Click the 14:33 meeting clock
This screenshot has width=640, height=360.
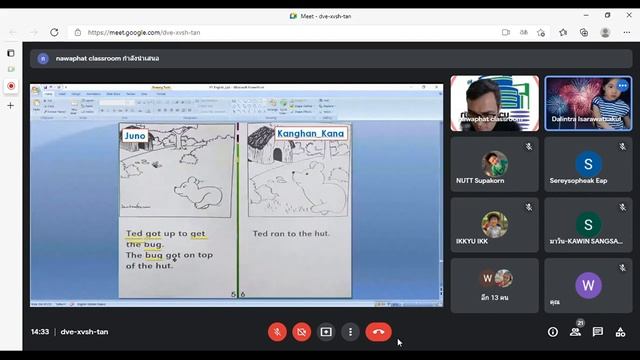point(40,332)
